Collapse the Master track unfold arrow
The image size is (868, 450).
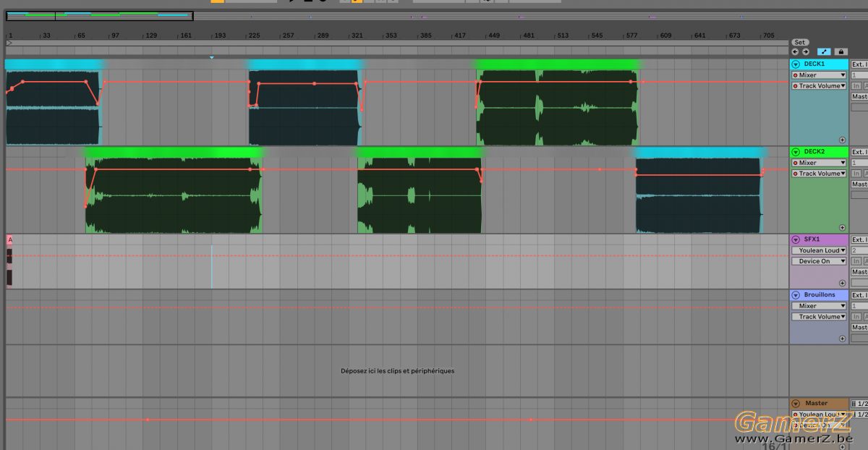pos(796,404)
